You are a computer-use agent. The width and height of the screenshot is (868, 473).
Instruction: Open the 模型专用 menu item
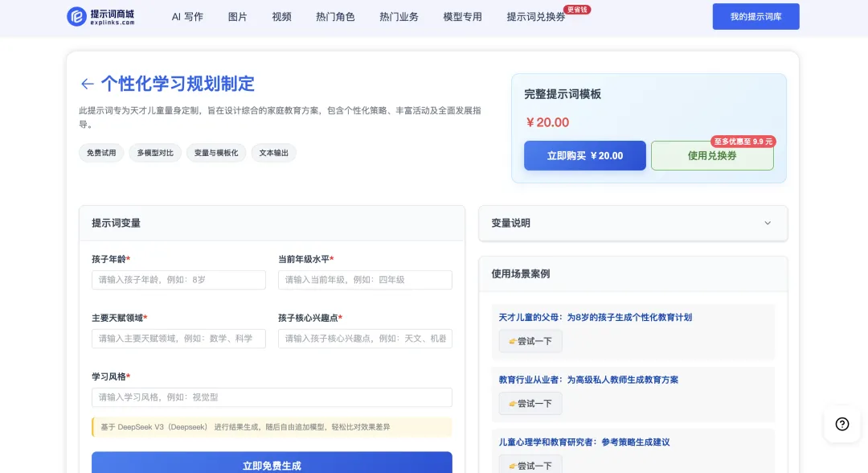[463, 17]
